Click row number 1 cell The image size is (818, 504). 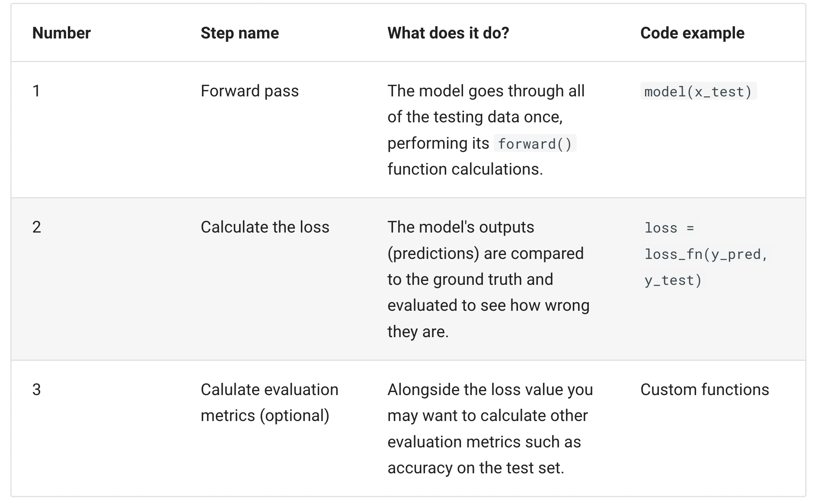[36, 91]
